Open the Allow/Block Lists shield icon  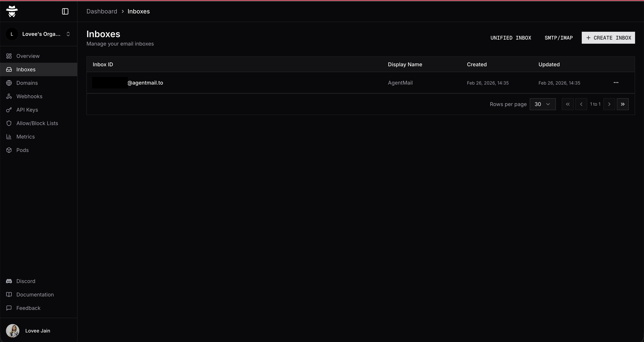click(9, 123)
